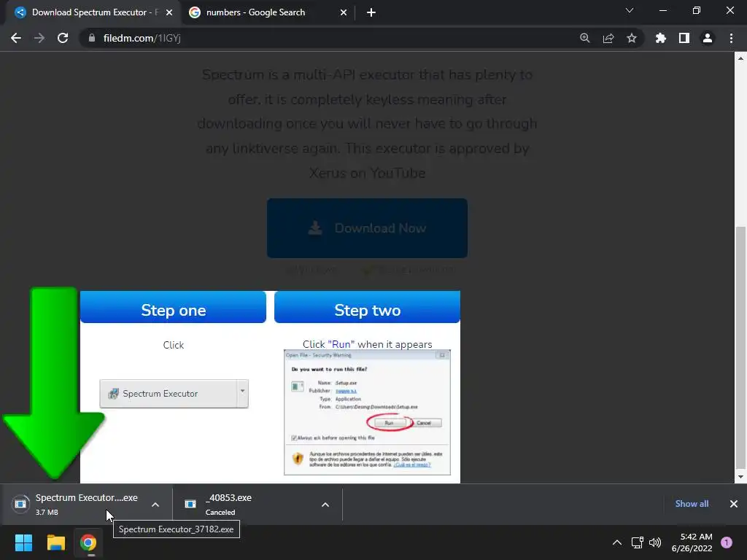The height and width of the screenshot is (560, 747).
Task: Open a new browser tab
Action: click(x=371, y=12)
